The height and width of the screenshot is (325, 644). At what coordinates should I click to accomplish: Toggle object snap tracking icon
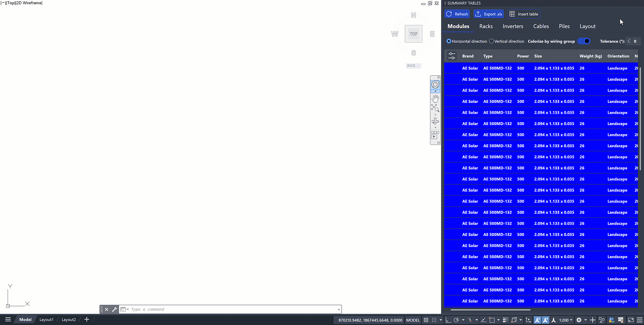click(484, 320)
